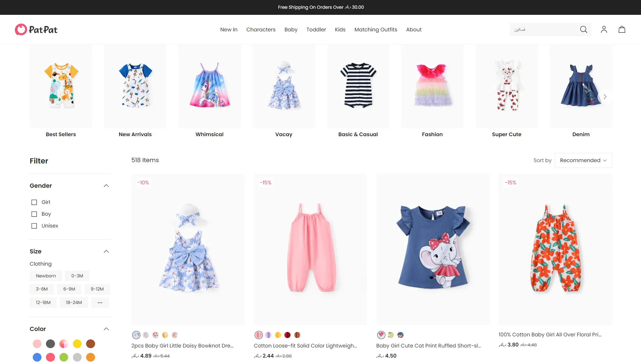Screen dimensions: 641x364
Task: Open the shopping bag icon
Action: [622, 30]
